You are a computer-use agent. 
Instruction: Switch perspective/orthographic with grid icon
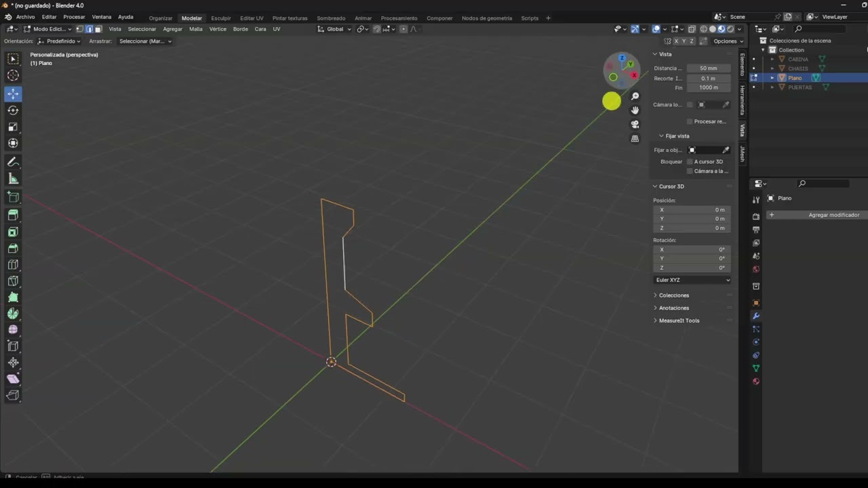635,139
